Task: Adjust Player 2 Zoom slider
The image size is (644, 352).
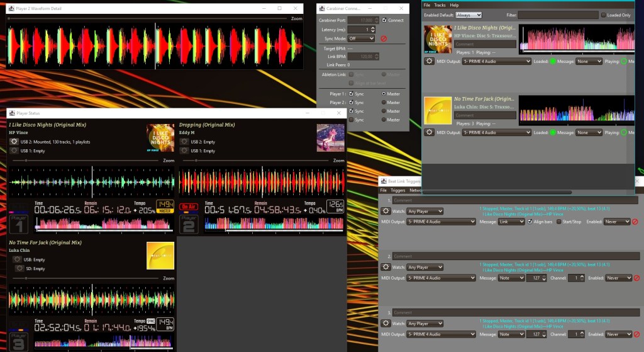Action: click(x=196, y=161)
